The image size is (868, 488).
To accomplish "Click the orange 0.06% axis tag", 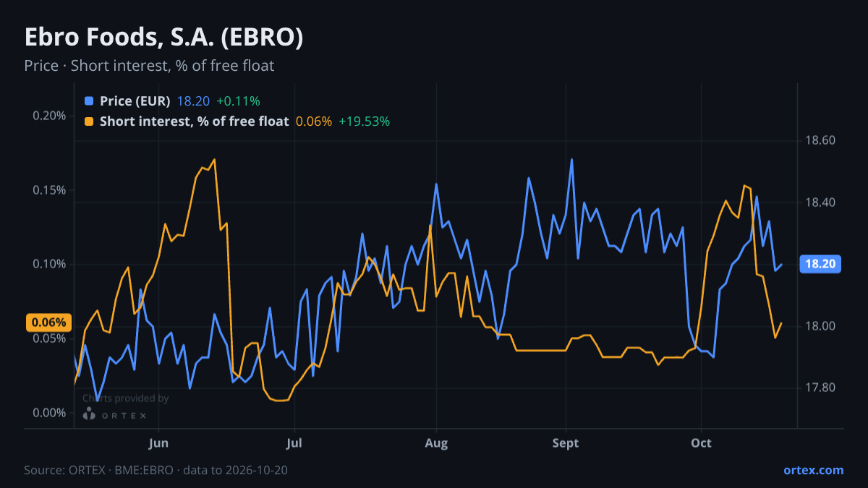I will 48,322.
